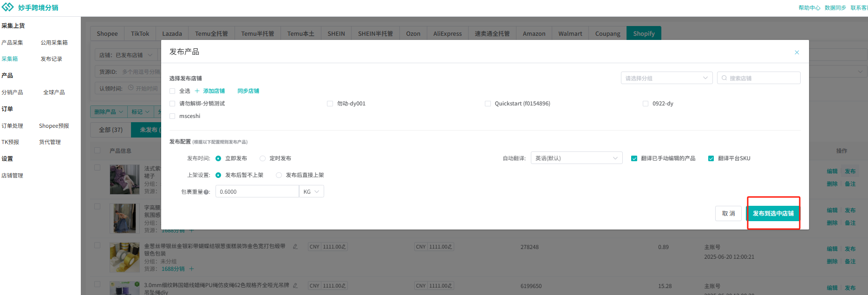
Task: Open 公用采集箱 in the sidebar
Action: pyautogui.click(x=54, y=43)
